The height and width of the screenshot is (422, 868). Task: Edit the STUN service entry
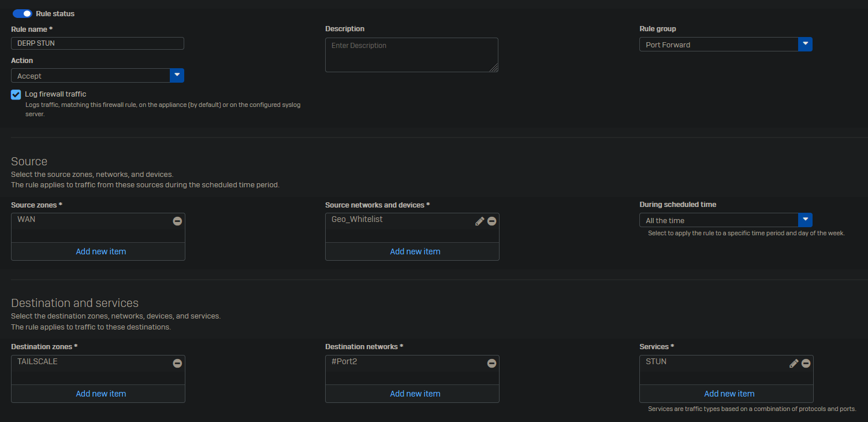pyautogui.click(x=794, y=363)
